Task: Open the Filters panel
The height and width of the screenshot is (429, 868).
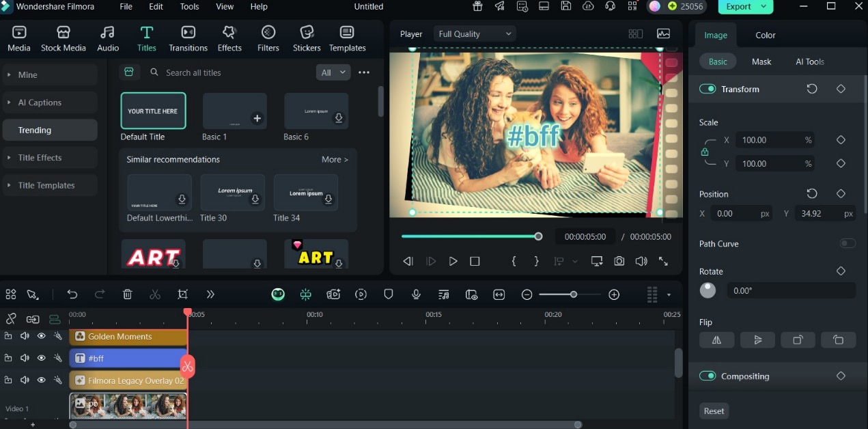Action: click(x=268, y=39)
